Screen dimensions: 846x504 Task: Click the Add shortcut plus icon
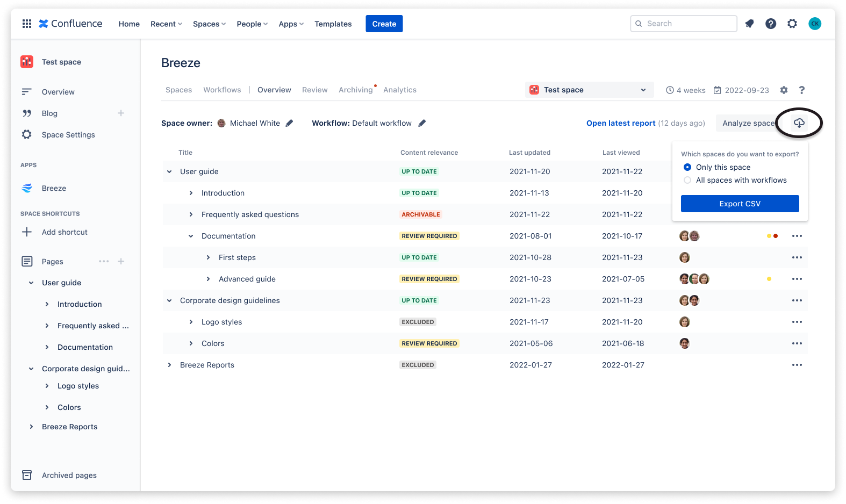coord(27,232)
